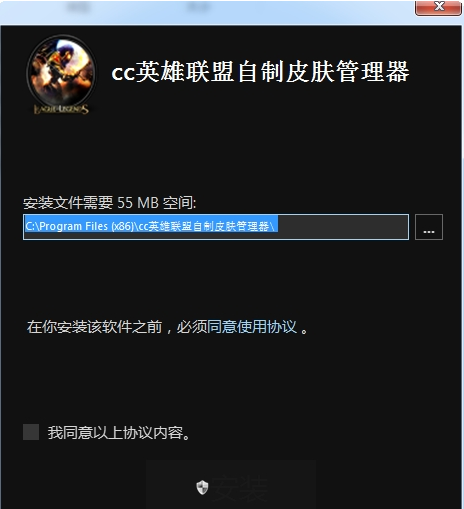The image size is (464, 509).
Task: Click the 安装文件需要 55 MB 空间 label
Action: (110, 203)
